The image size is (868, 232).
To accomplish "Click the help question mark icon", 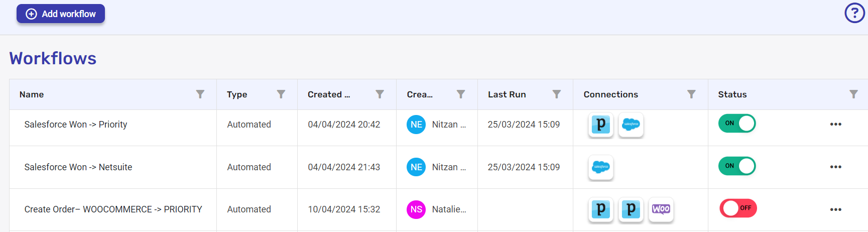I will coord(854,13).
